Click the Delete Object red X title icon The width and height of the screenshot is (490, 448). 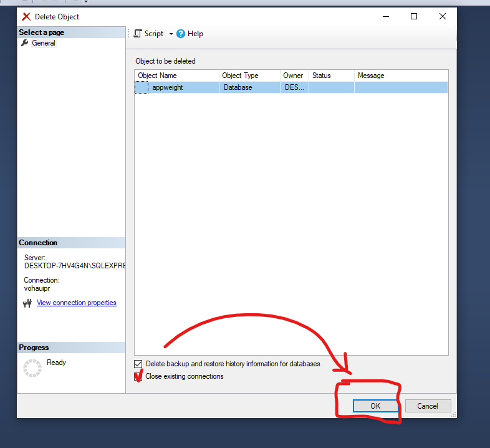[27, 17]
